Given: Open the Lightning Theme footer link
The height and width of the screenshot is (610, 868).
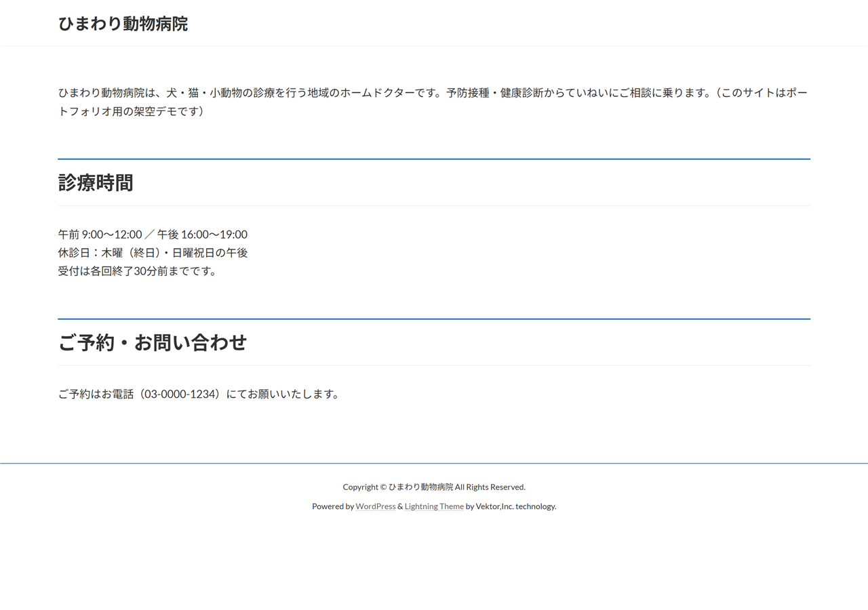Looking at the screenshot, I should coord(434,506).
